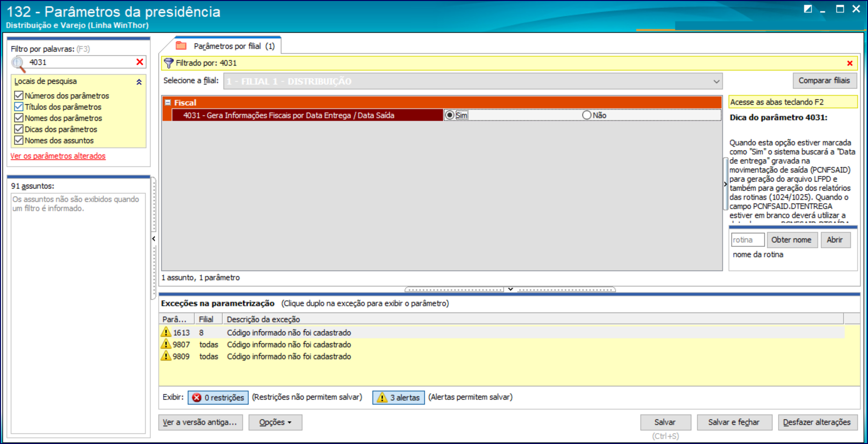This screenshot has width=868, height=444.
Task: Click warning icon for exception 9809
Action: [166, 356]
